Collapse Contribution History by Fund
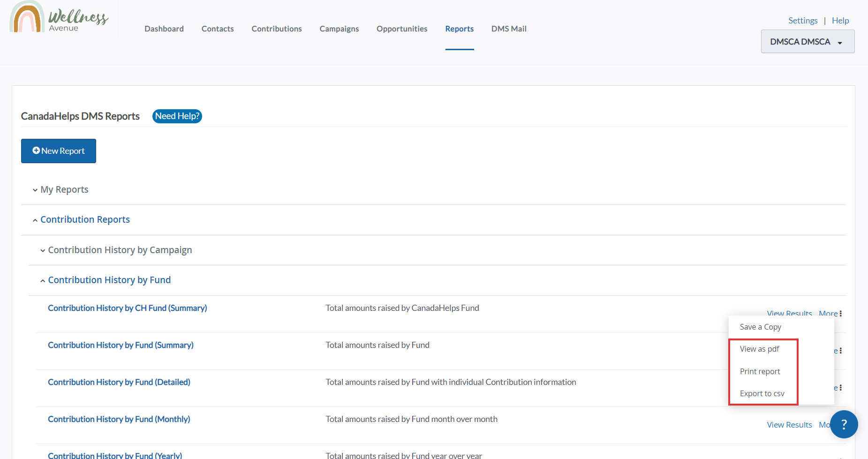This screenshot has height=459, width=868. point(109,280)
